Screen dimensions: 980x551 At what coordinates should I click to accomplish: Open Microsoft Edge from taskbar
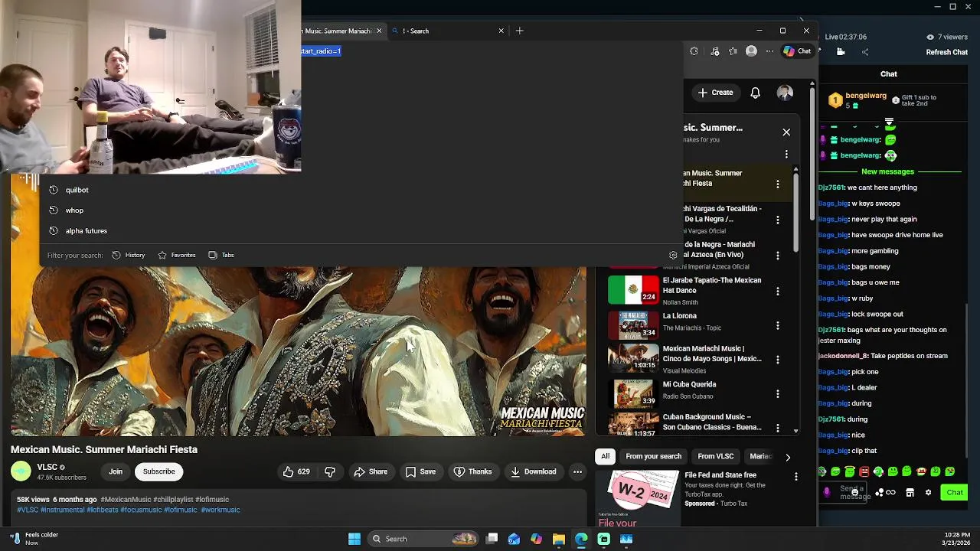pyautogui.click(x=581, y=539)
